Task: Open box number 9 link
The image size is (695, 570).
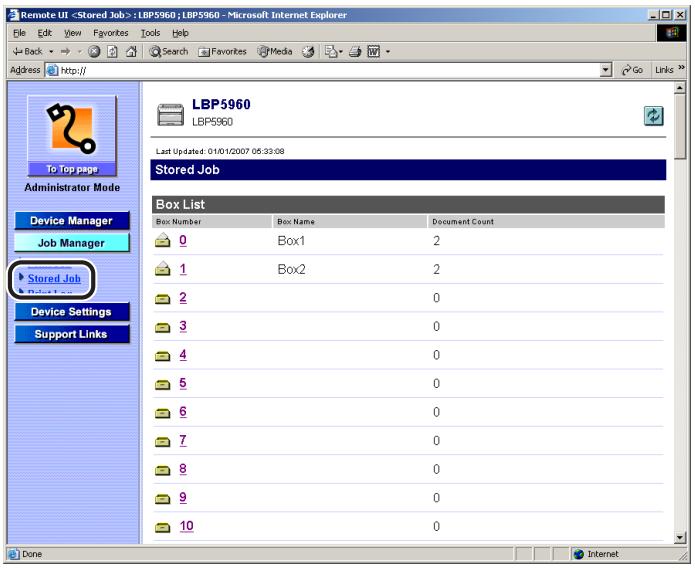Action: tap(183, 498)
